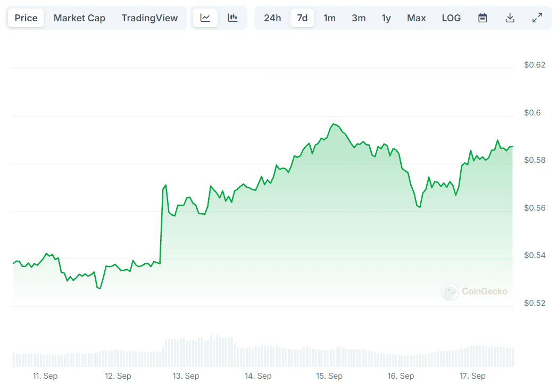Click the $0.6 axis label
This screenshot has height=392, width=557.
click(532, 113)
